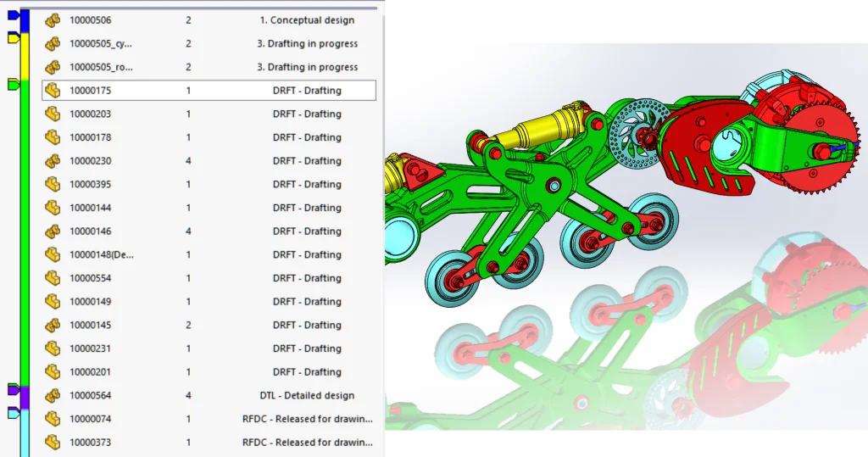Click the yellow state flag marker
This screenshot has width=868, height=457.
(14, 37)
